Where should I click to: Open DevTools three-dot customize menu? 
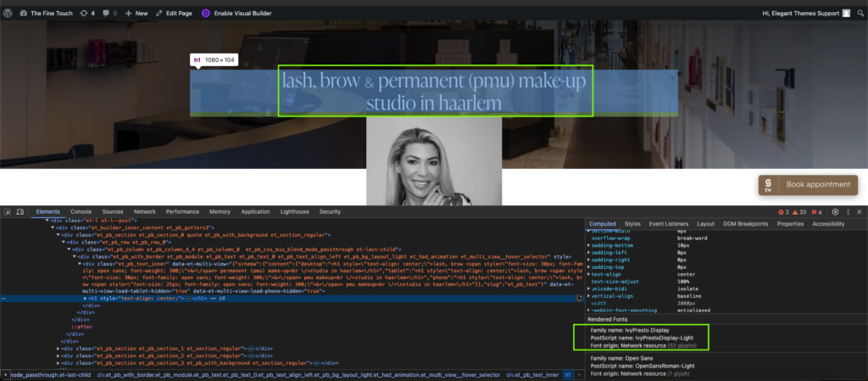point(848,211)
